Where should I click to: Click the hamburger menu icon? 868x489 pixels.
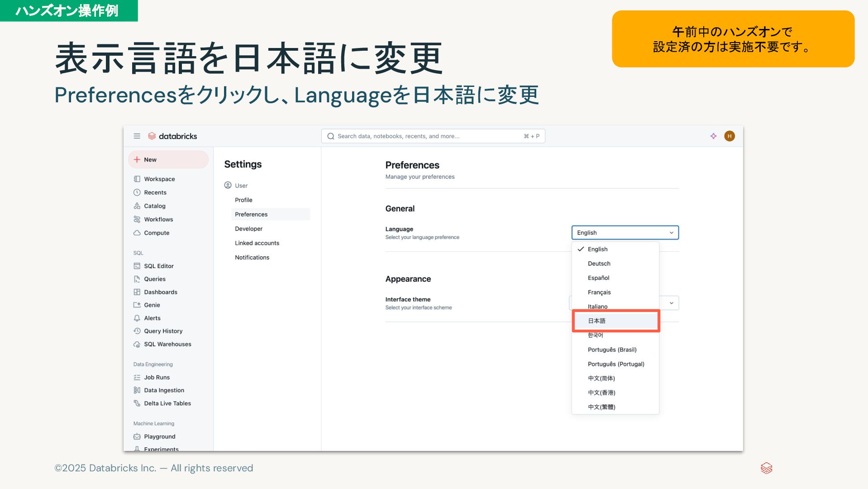pyautogui.click(x=137, y=136)
